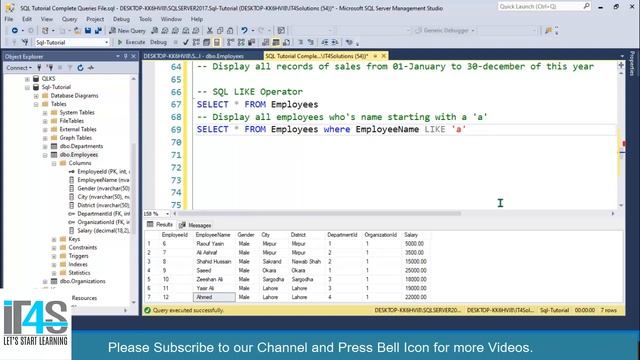Open the Undo history dropdown arrow
Viewport: 640px width, 360px height.
253,31
